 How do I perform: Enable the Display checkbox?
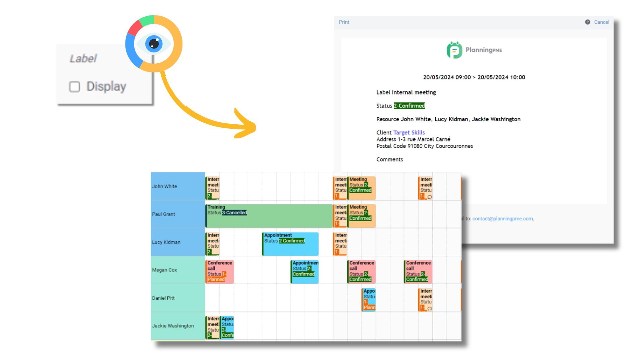pos(74,86)
